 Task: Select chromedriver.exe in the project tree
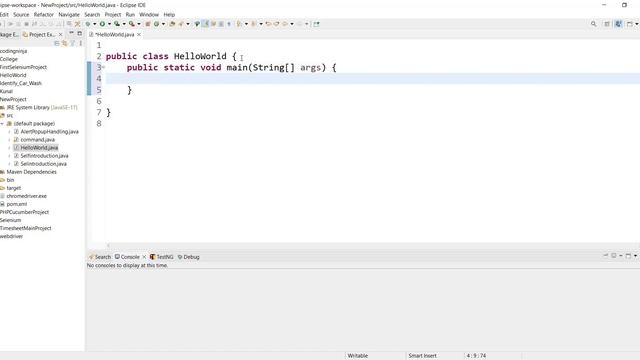pos(27,196)
